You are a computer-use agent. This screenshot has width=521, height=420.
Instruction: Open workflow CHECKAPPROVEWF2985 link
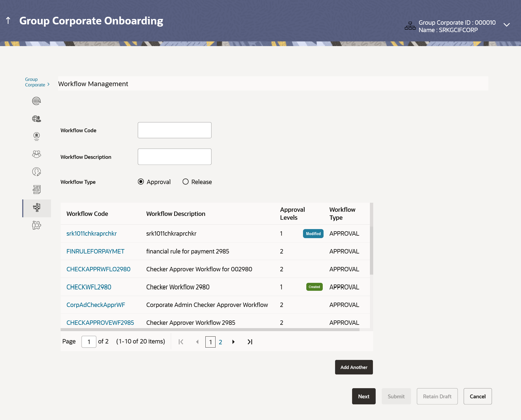click(x=100, y=323)
